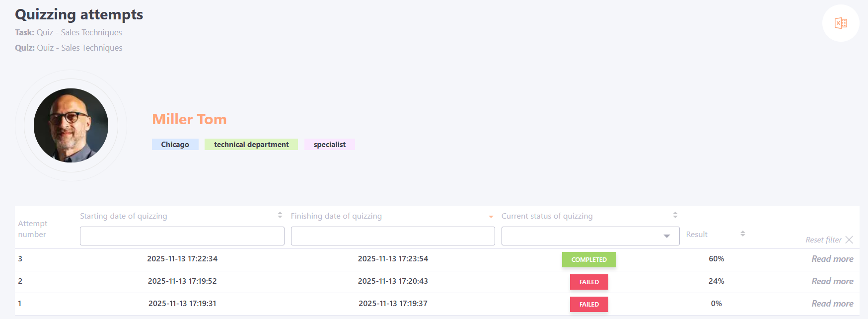Select the technical department tag
This screenshot has height=319, width=868.
point(251,145)
